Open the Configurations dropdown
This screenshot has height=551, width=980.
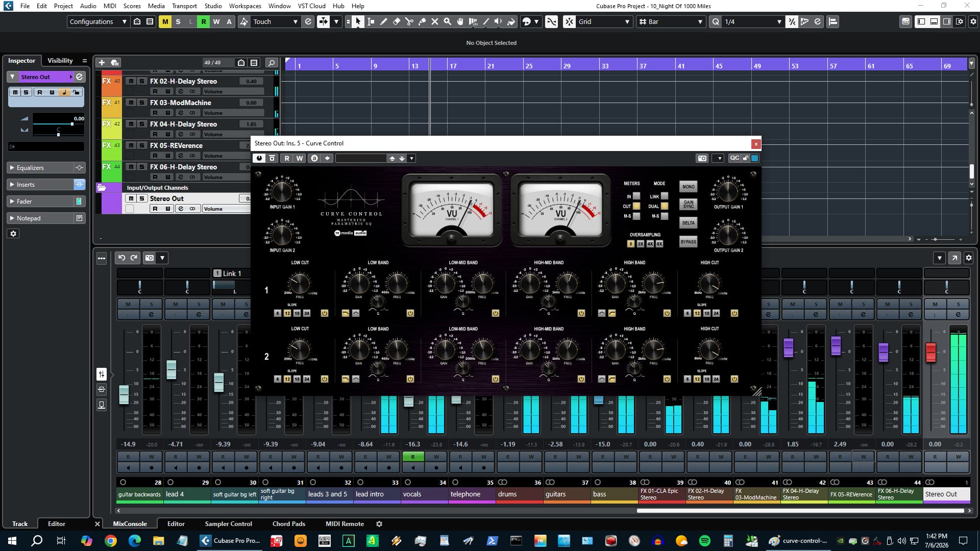(x=98, y=21)
